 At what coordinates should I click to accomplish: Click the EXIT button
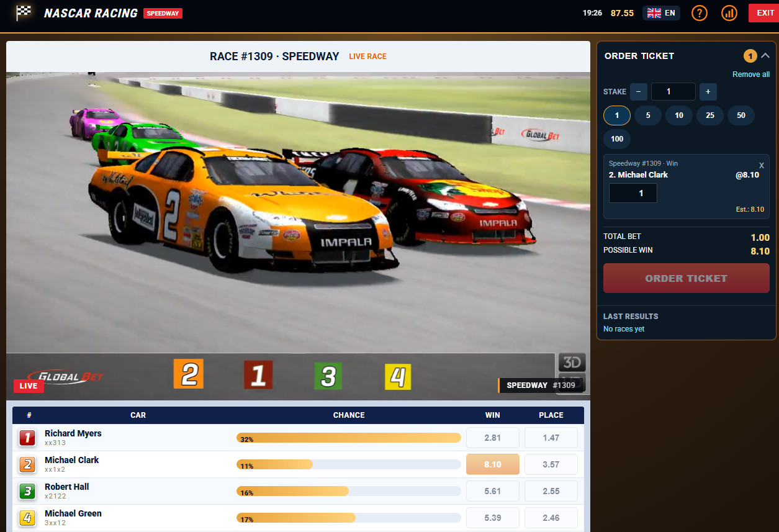coord(764,13)
